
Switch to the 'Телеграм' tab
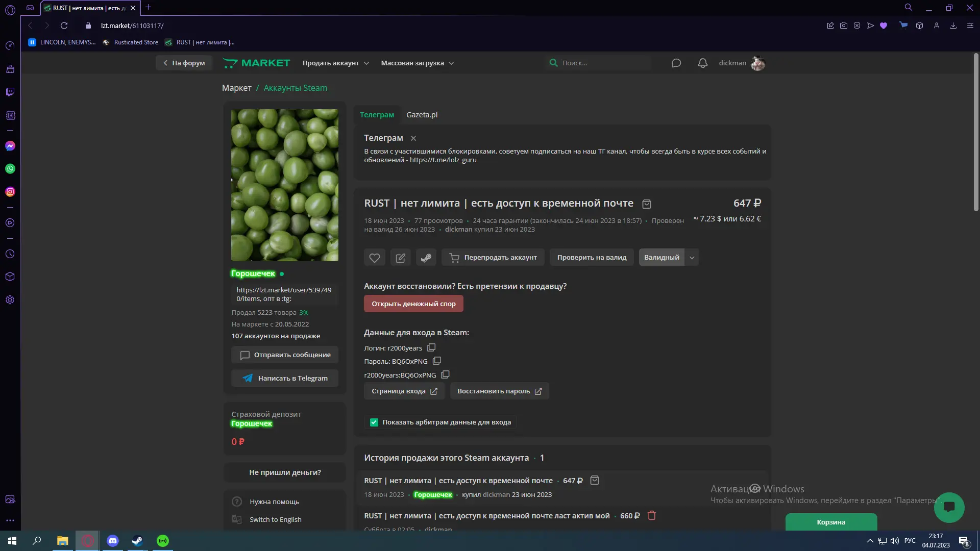click(x=377, y=115)
